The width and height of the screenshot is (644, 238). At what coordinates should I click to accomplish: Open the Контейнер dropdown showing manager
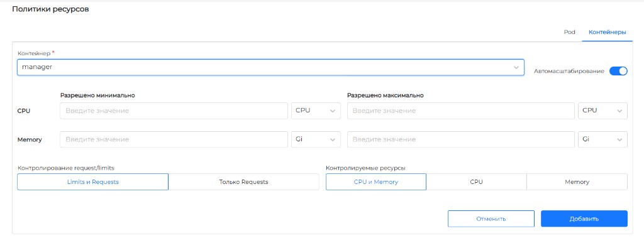[x=270, y=67]
